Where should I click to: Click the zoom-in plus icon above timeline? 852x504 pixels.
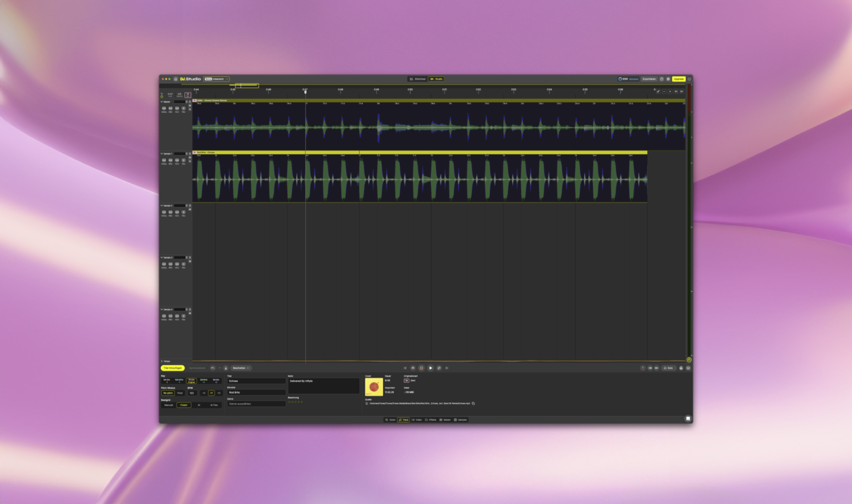tap(670, 92)
